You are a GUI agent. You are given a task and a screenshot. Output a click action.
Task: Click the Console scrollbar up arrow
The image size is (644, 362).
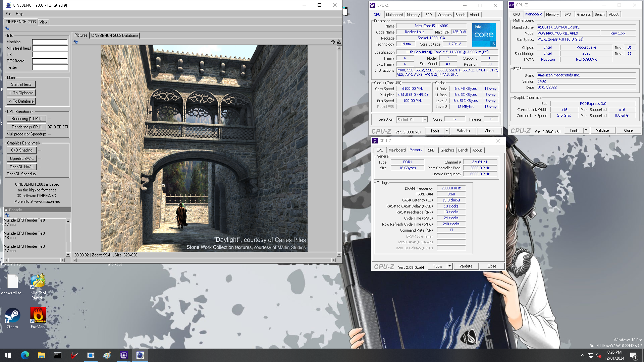coord(68,221)
